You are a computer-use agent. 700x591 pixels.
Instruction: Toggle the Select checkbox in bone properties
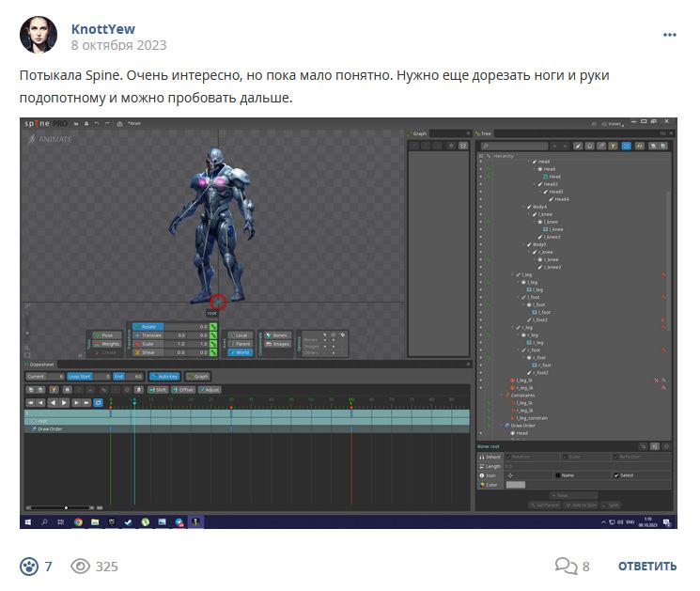[x=616, y=475]
